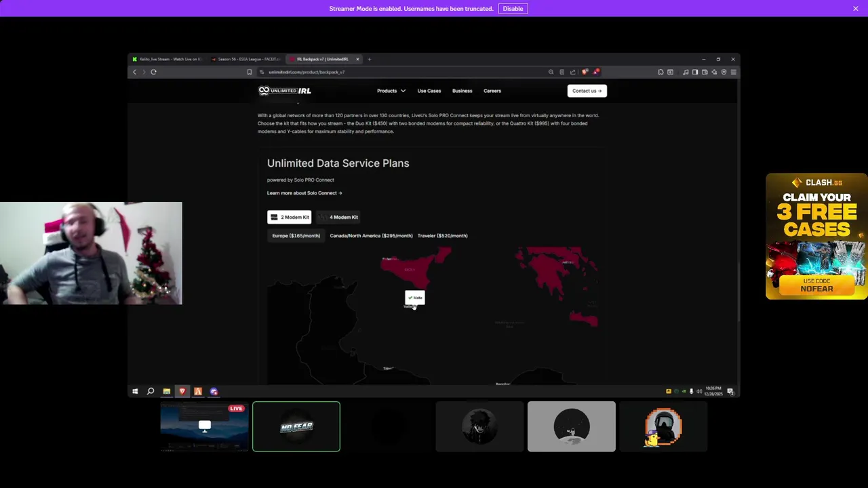Viewport: 868px width, 488px height.
Task: Choose the Europe ($165/month) plan
Action: click(296, 236)
